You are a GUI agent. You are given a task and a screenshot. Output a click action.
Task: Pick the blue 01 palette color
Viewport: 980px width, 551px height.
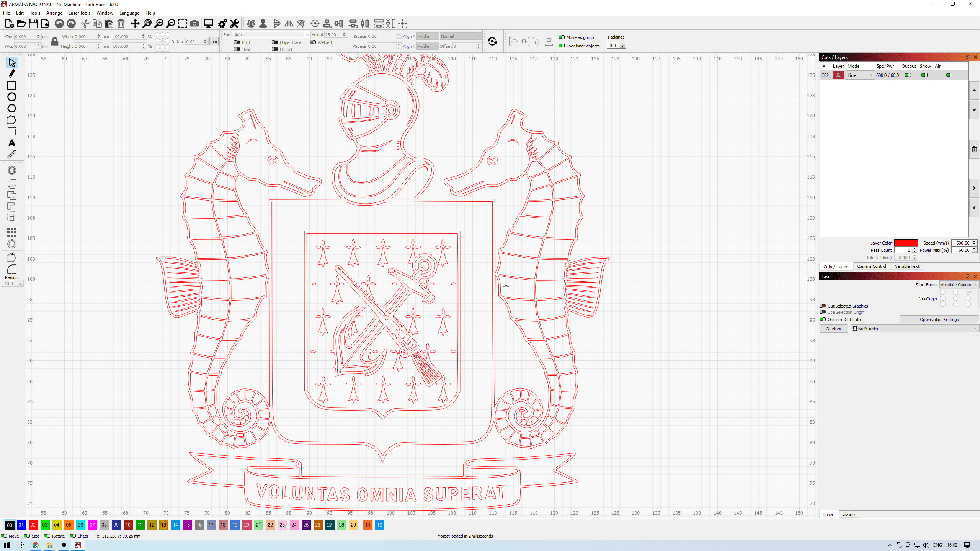point(21,525)
